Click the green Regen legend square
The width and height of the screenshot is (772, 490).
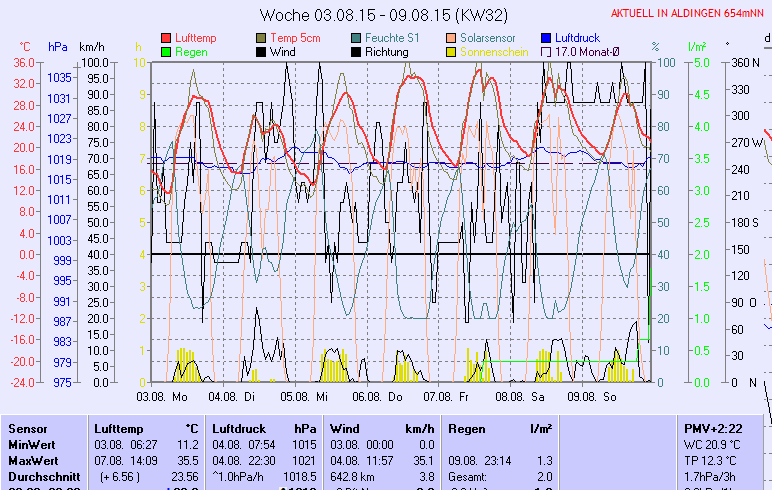point(166,52)
